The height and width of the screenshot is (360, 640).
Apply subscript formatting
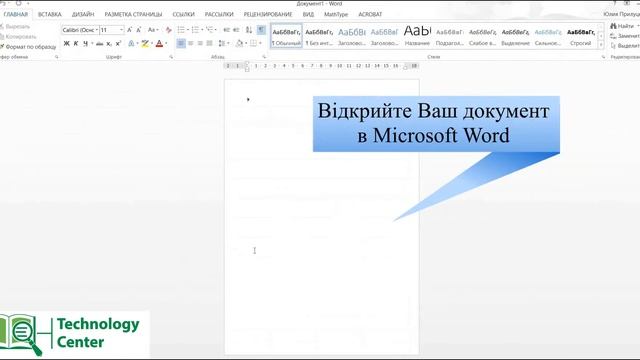coord(109,43)
